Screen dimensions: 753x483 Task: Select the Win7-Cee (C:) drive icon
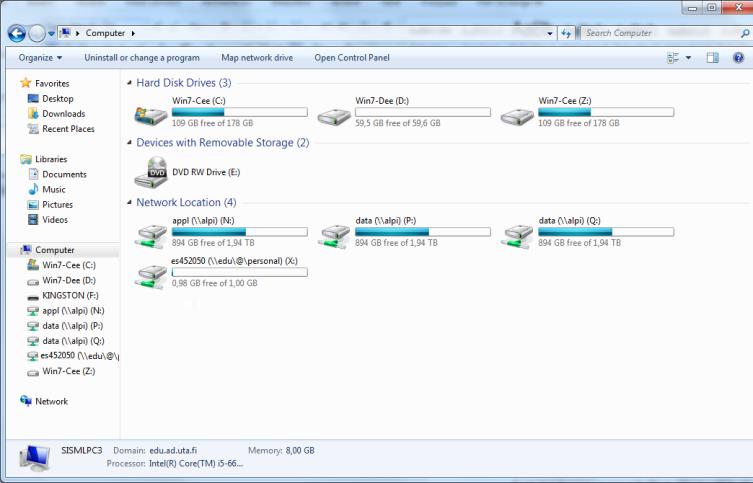click(151, 115)
